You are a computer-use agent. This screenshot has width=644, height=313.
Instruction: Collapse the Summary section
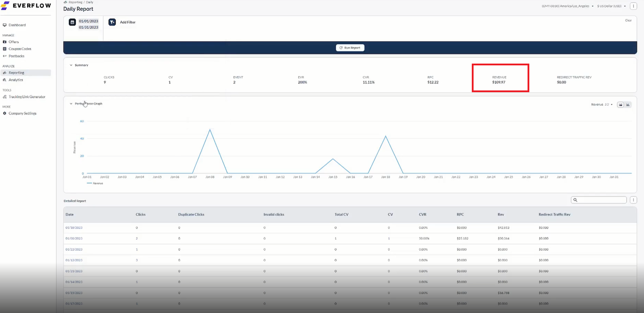(x=71, y=65)
